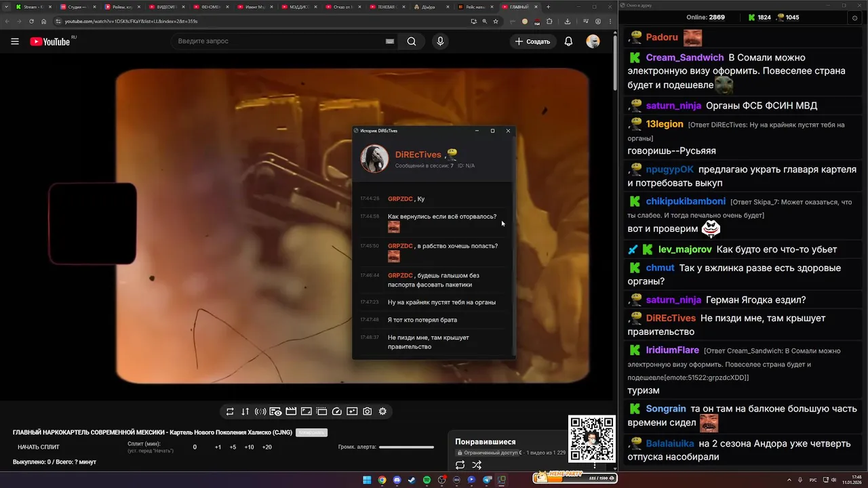Click chikipukibamboni username in chat
The height and width of the screenshot is (488, 868).
[x=686, y=201]
